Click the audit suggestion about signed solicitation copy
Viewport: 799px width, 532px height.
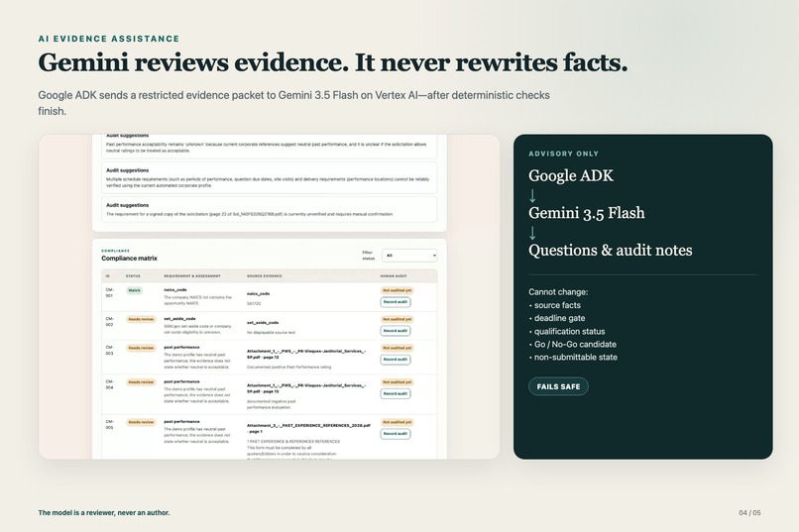[x=269, y=209]
